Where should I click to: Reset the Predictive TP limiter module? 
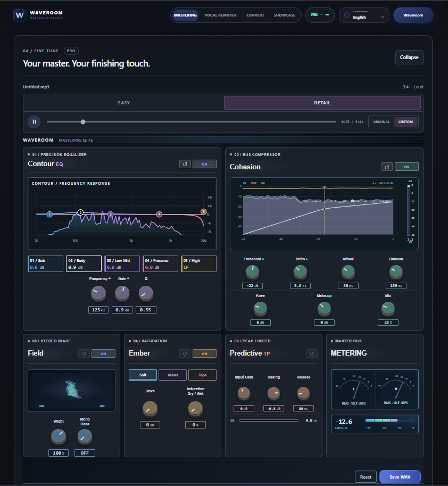pos(312,353)
